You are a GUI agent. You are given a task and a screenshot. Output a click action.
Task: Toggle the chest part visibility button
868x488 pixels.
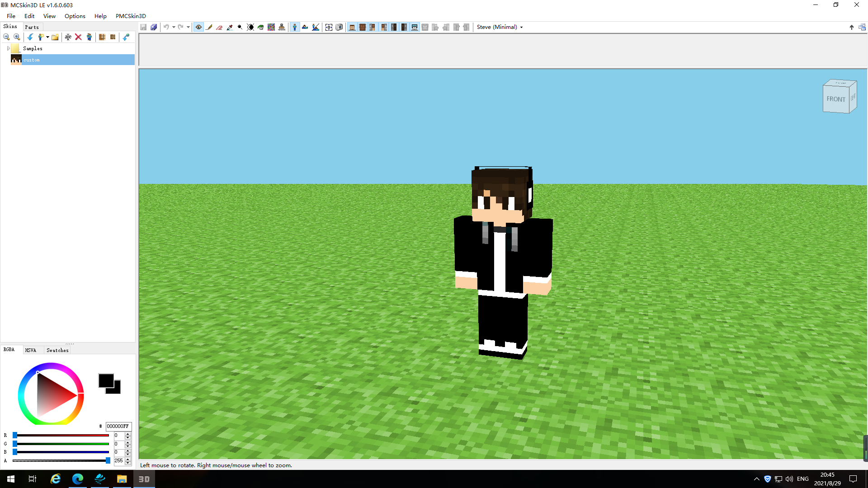point(363,27)
